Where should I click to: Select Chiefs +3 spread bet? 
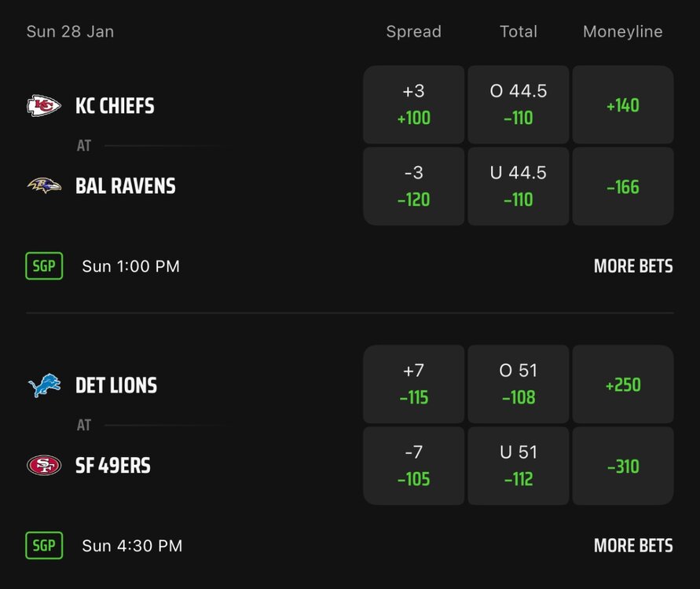[x=413, y=104]
